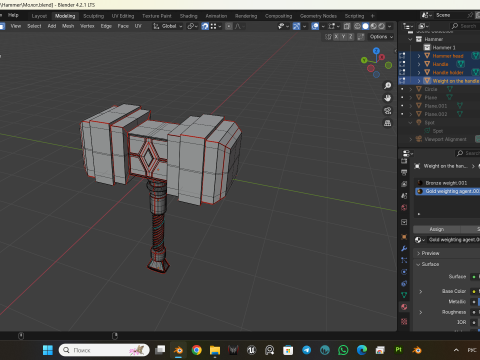Expand the Hammer head tree item
The width and height of the screenshot is (480, 360).
click(x=419, y=56)
